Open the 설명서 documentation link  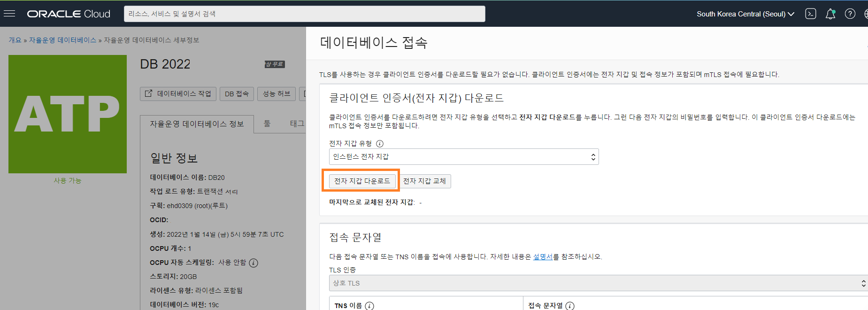coord(543,257)
